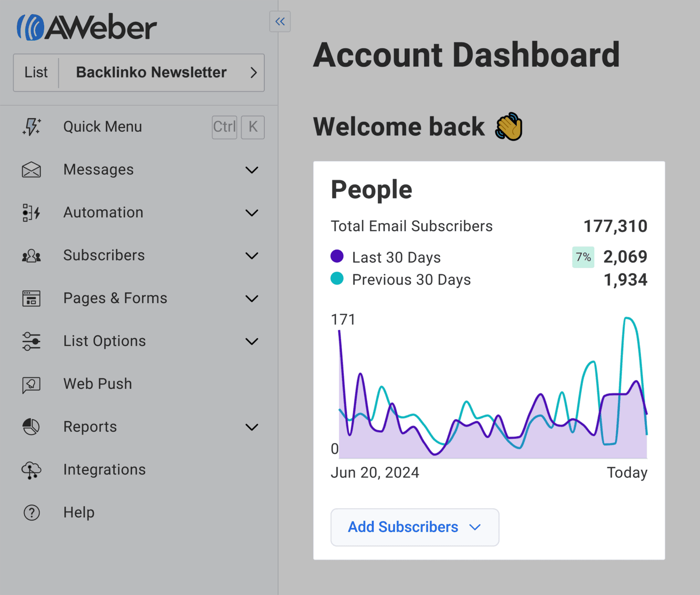Click the Messages envelope icon
This screenshot has width=700, height=595.
(x=31, y=170)
